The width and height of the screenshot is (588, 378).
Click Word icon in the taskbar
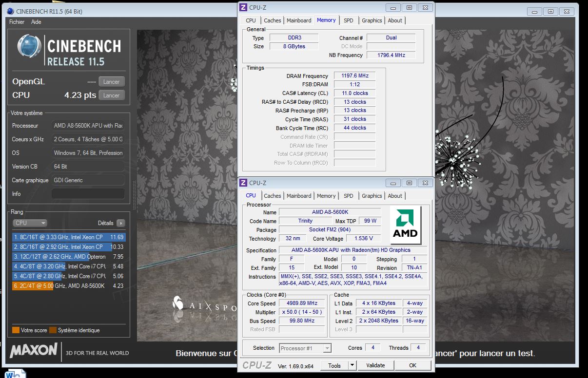click(x=15, y=374)
